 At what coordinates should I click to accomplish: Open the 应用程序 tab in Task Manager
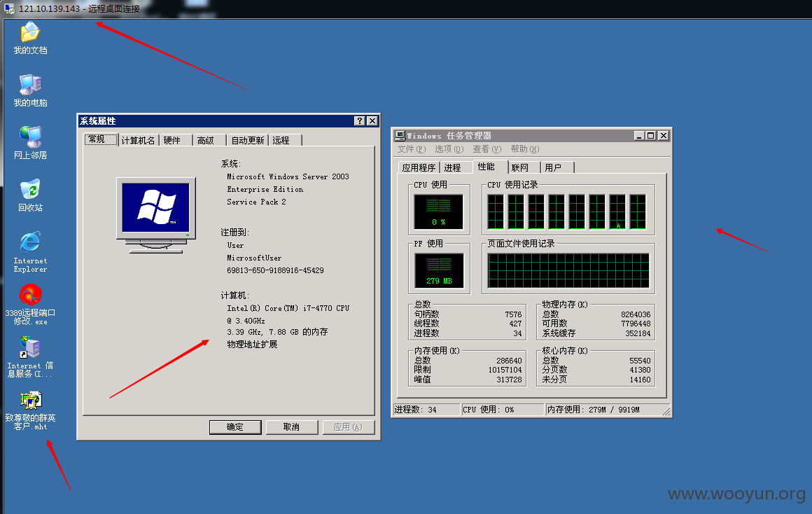pos(419,168)
